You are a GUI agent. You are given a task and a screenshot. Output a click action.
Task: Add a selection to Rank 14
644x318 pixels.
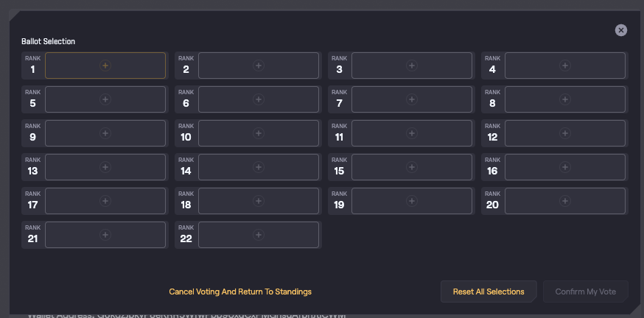[x=259, y=167]
